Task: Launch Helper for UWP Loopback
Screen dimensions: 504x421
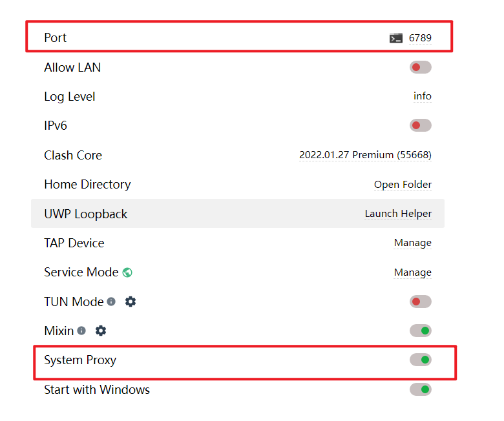Action: click(x=398, y=214)
